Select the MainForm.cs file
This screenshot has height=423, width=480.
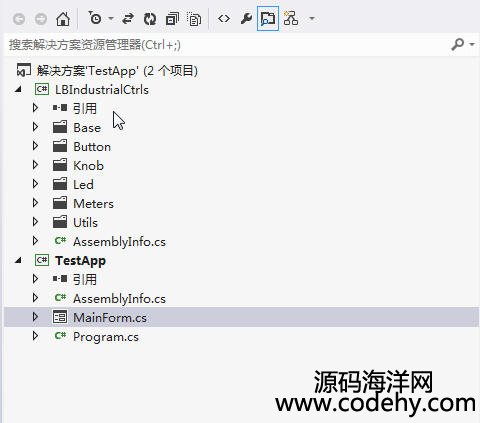coord(110,317)
